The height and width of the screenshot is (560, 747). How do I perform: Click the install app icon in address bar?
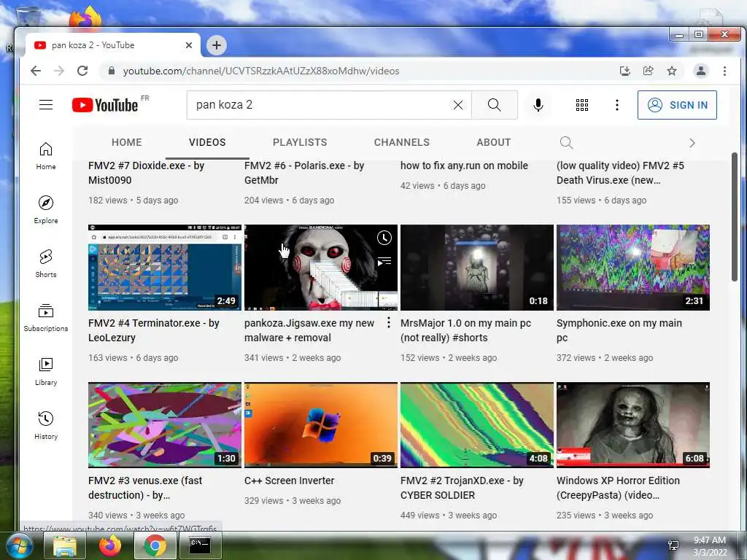coord(625,71)
